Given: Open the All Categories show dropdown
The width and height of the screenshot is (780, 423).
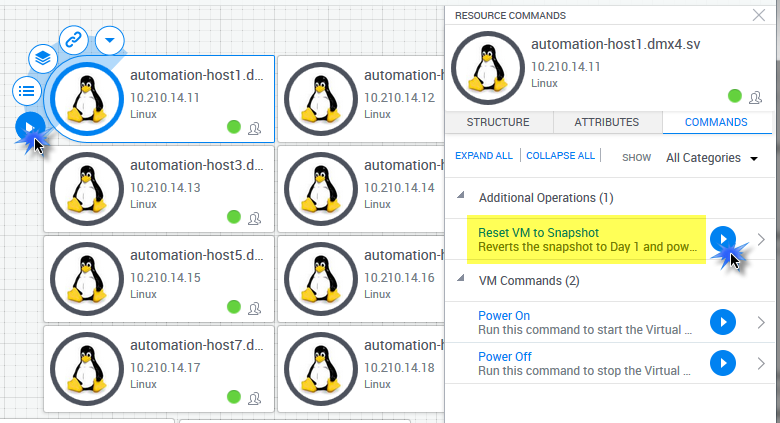Looking at the screenshot, I should click(x=711, y=158).
